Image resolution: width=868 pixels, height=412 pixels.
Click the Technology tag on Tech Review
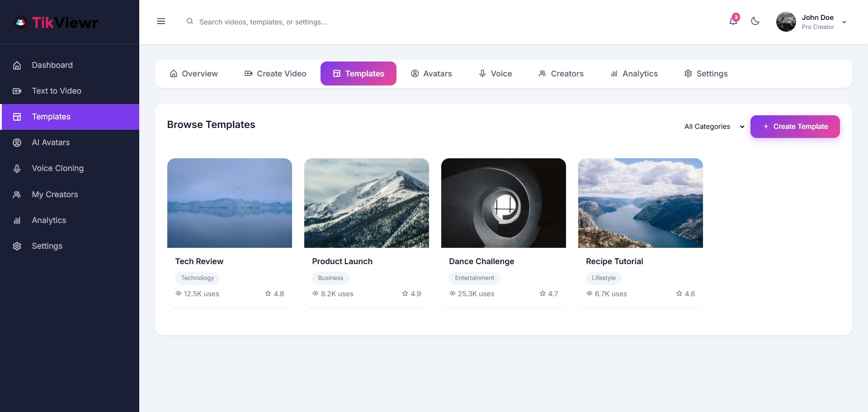coord(197,278)
